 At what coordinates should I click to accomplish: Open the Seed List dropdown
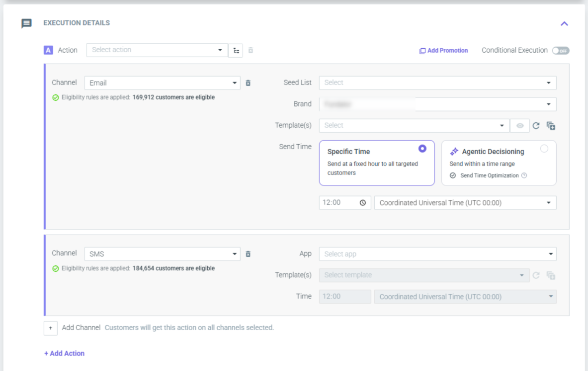click(437, 83)
